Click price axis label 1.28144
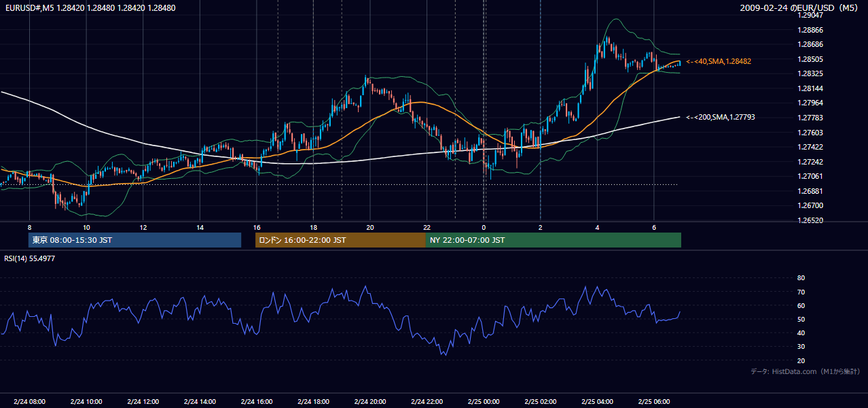This screenshot has height=408, width=868. point(810,88)
